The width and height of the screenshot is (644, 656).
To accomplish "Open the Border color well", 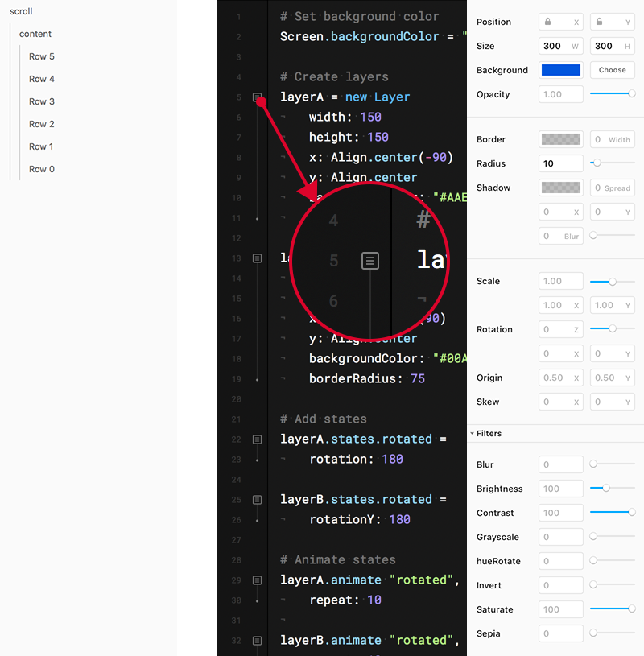I will click(x=560, y=139).
